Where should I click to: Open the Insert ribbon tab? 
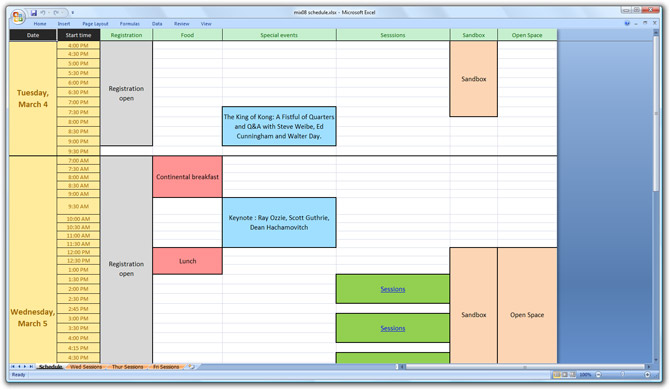(64, 24)
